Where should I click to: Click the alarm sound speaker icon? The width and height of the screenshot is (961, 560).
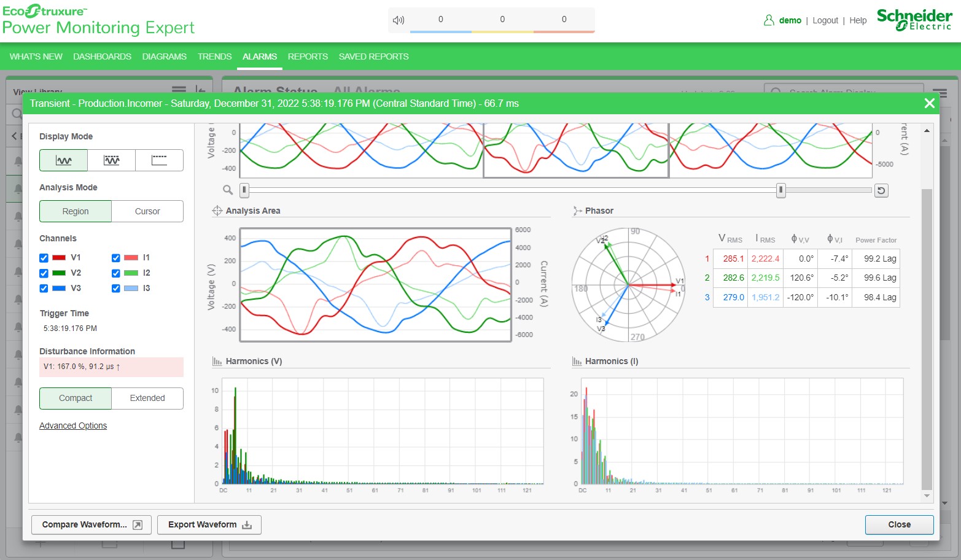click(x=399, y=20)
